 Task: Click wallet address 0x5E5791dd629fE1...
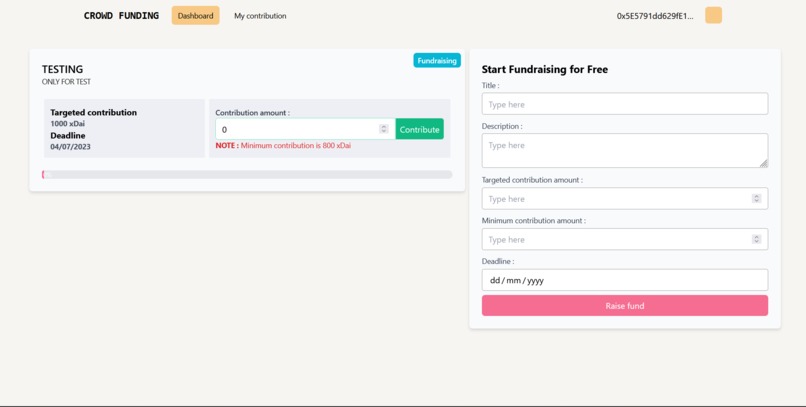tap(655, 16)
